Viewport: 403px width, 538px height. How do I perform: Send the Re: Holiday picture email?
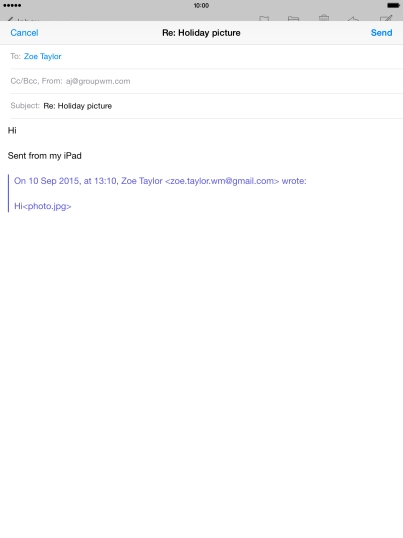381,33
